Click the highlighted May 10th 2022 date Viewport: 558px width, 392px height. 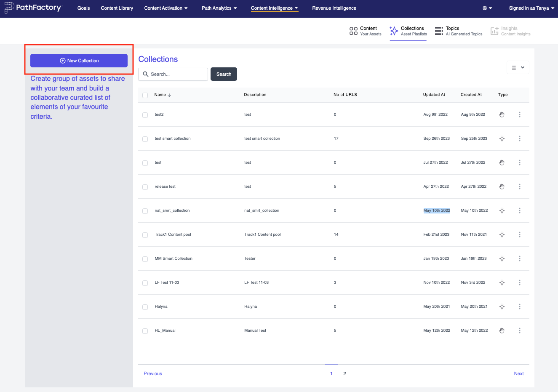(437, 211)
